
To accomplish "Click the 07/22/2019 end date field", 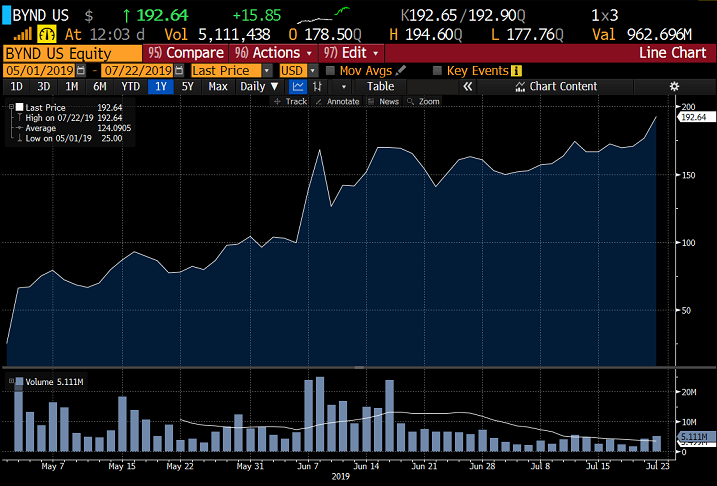I will (x=138, y=71).
